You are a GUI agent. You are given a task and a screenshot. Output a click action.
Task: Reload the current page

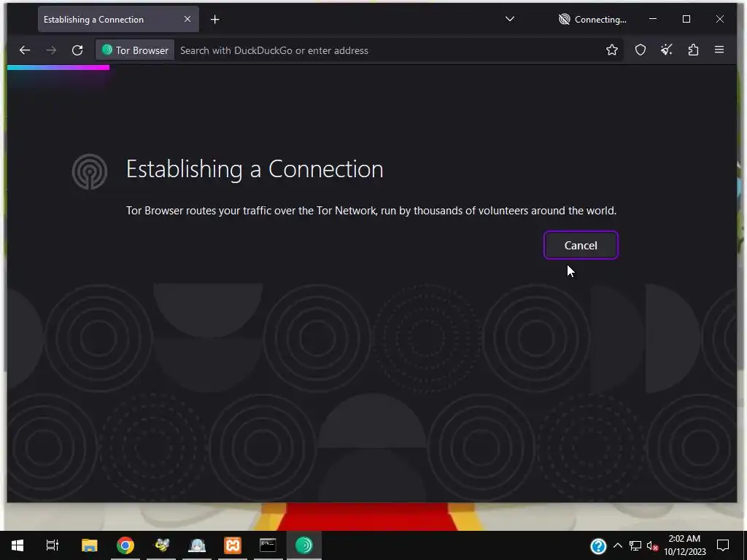(77, 50)
